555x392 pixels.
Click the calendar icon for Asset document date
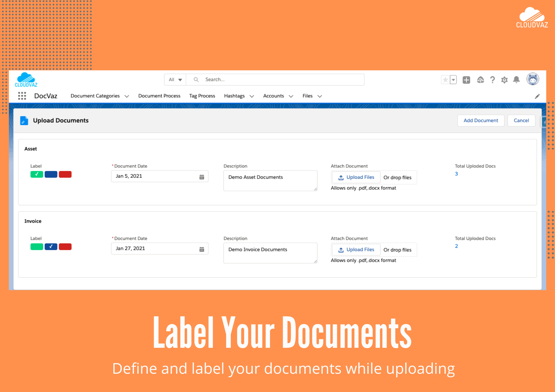tap(202, 176)
